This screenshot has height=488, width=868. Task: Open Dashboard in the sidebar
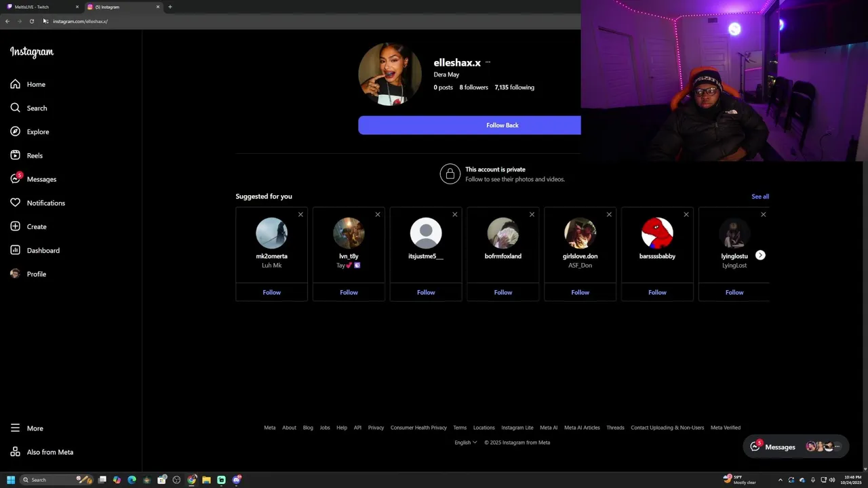[35, 251]
